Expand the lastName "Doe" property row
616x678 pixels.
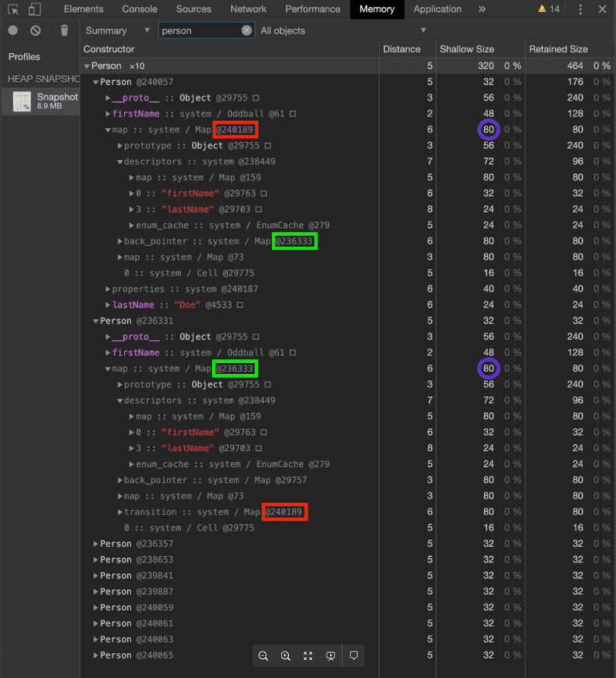tap(108, 305)
